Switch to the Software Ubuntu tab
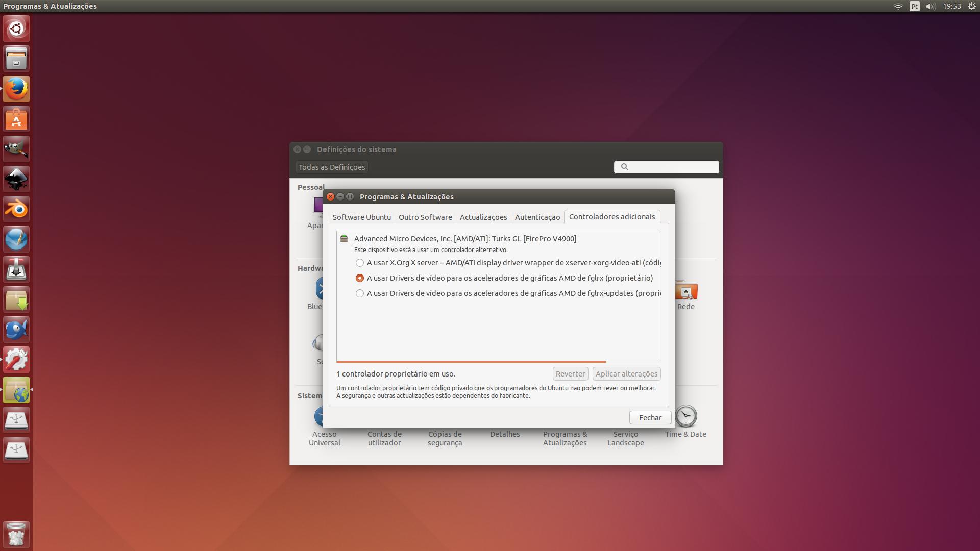This screenshot has width=980, height=551. coord(362,217)
